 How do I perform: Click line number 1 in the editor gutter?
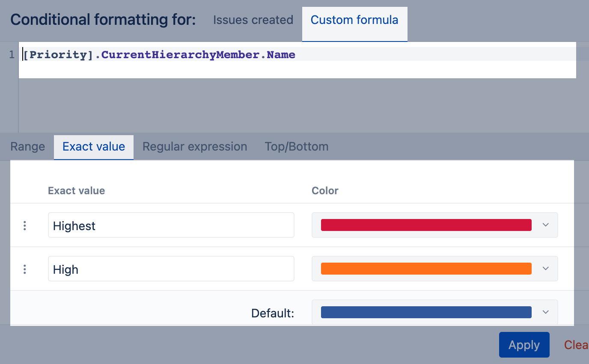point(12,55)
